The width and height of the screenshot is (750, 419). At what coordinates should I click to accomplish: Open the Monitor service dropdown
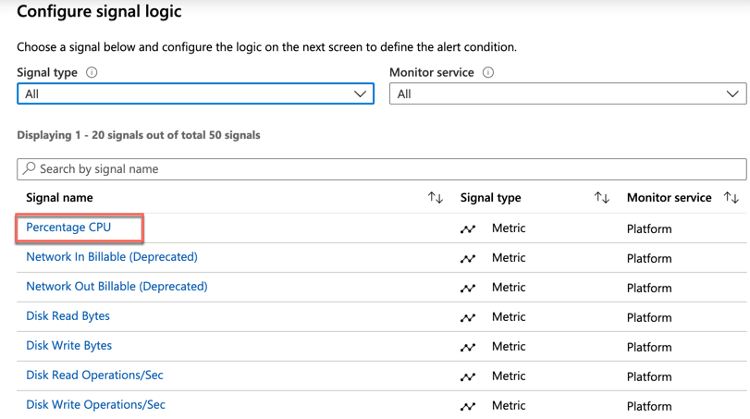click(567, 94)
